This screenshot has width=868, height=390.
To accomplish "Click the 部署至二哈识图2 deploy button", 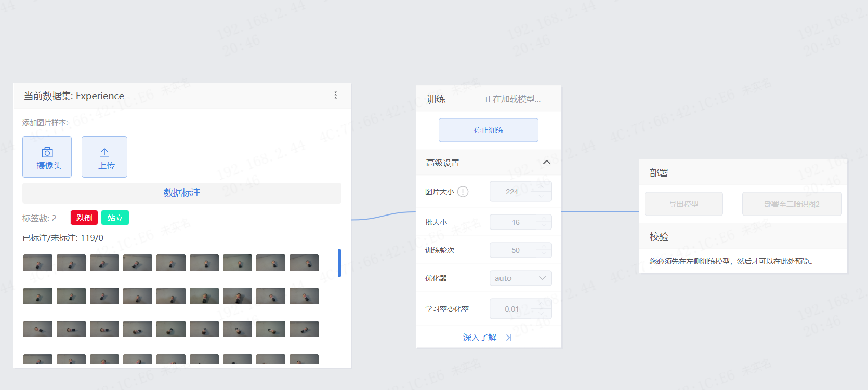I will (792, 204).
